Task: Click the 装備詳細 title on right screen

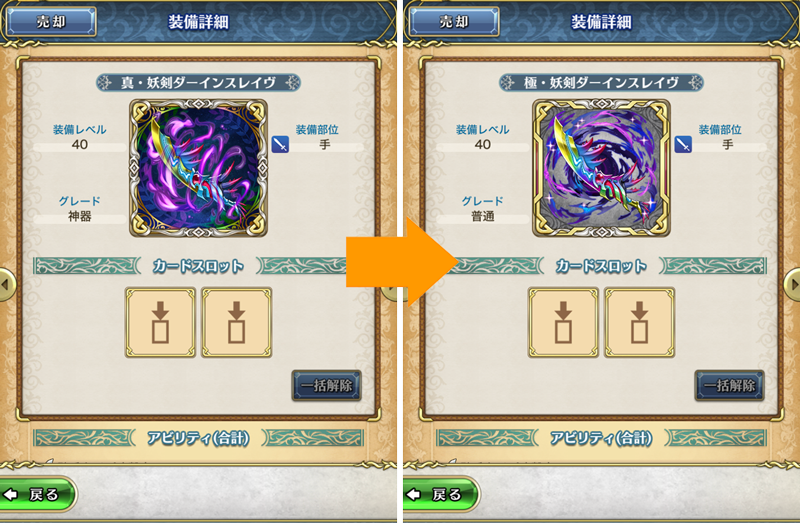Action: (602, 22)
